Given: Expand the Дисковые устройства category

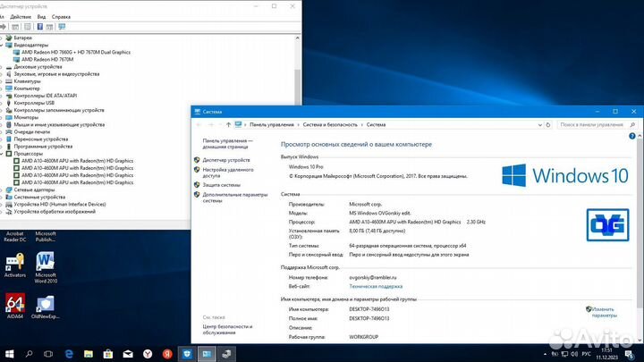Looking at the screenshot, I should pos(1,66).
